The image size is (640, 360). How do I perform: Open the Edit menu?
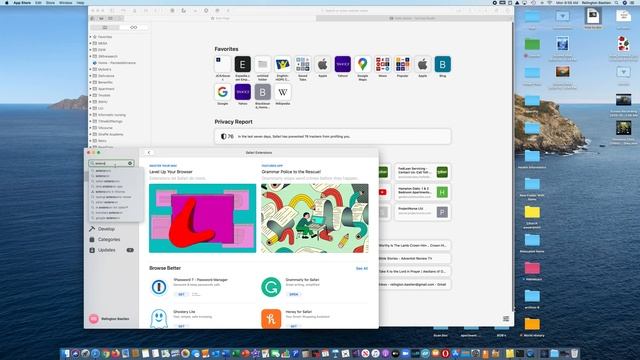tap(38, 3)
